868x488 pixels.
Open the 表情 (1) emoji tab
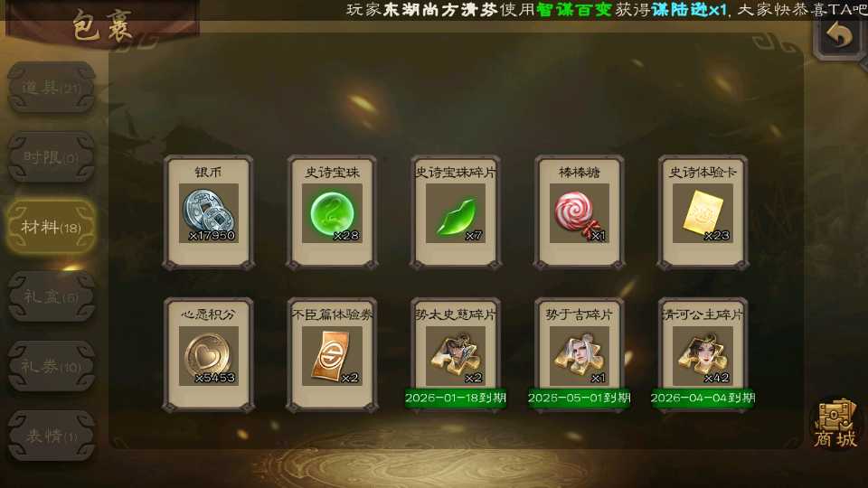coord(52,436)
